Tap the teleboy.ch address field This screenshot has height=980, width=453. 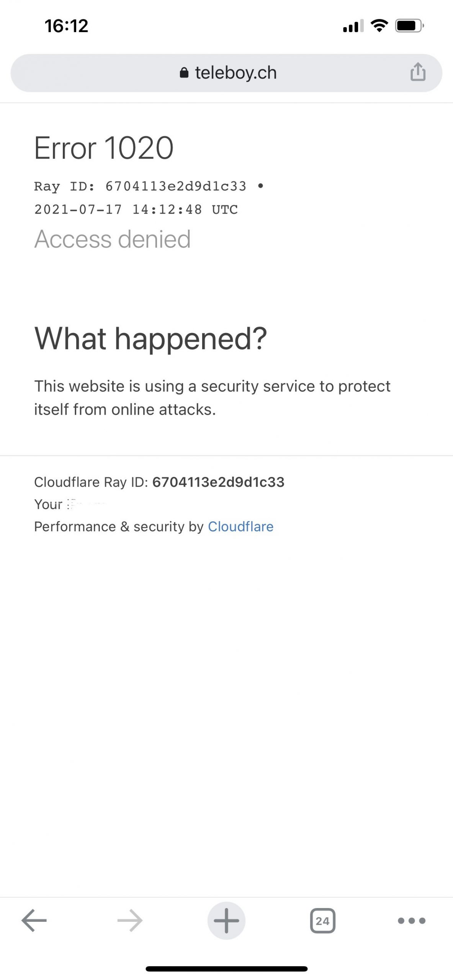[x=235, y=73]
